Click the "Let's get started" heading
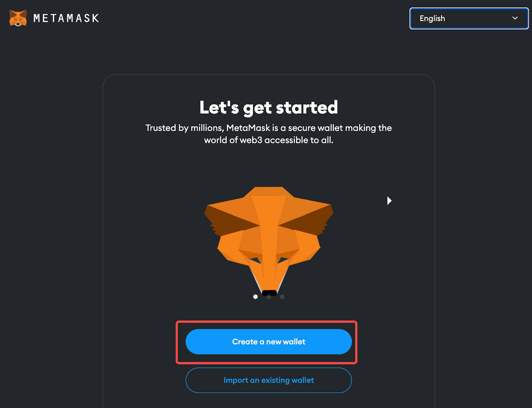532x408 pixels. point(269,108)
